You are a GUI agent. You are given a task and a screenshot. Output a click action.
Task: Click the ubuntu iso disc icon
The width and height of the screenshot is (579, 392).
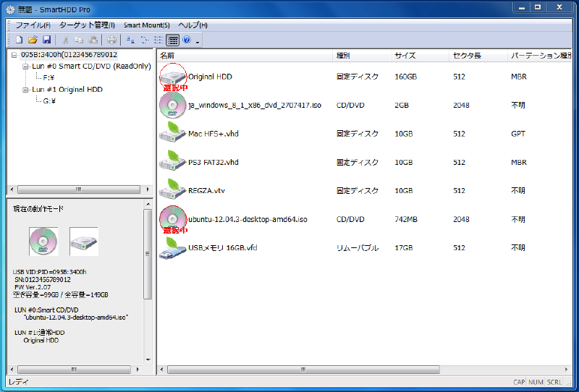(172, 219)
